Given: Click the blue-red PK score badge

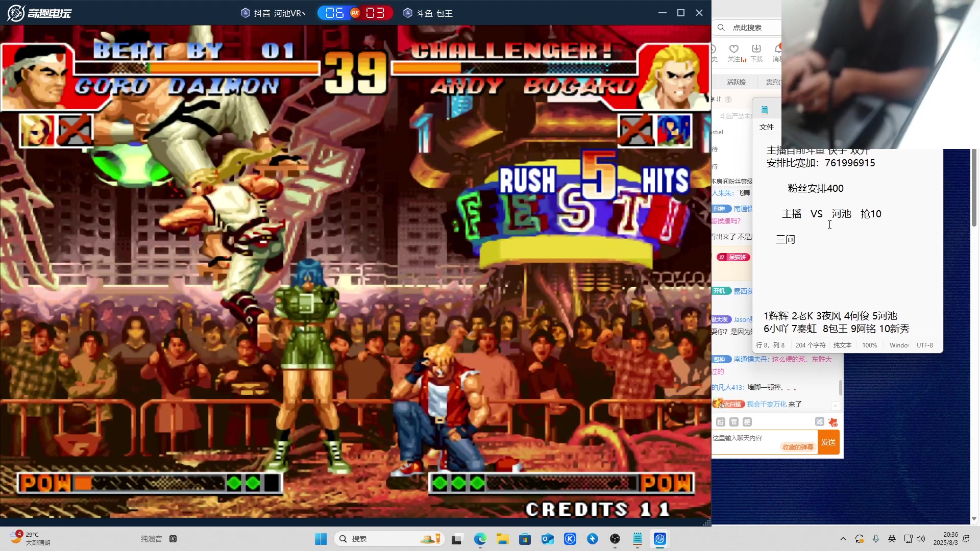Looking at the screenshot, I should [355, 13].
